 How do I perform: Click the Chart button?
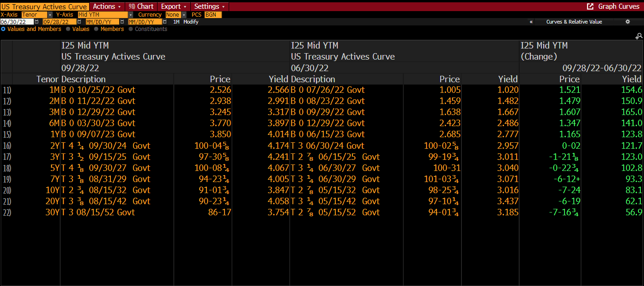(141, 6)
